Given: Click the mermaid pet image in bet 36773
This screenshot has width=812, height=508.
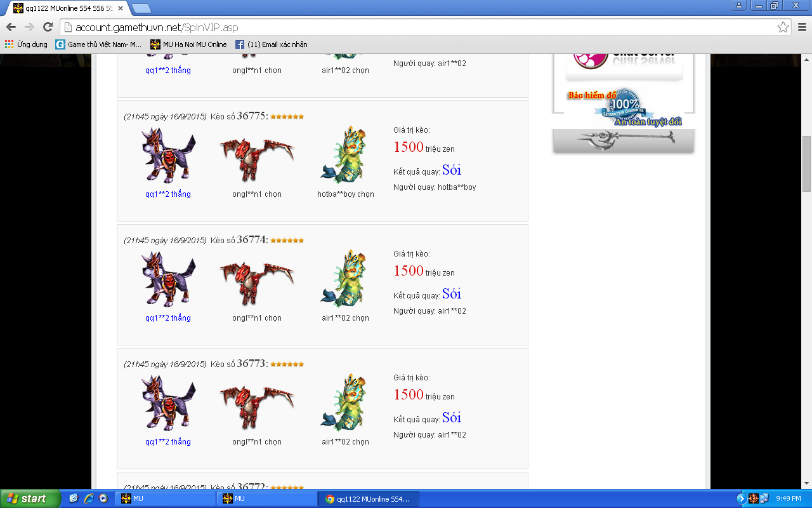Looking at the screenshot, I should (344, 403).
